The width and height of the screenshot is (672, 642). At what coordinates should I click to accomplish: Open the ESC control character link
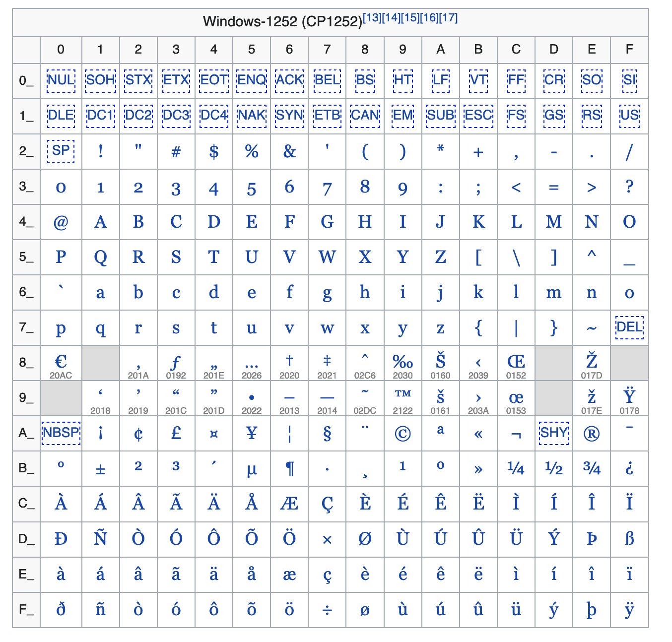[x=478, y=116]
